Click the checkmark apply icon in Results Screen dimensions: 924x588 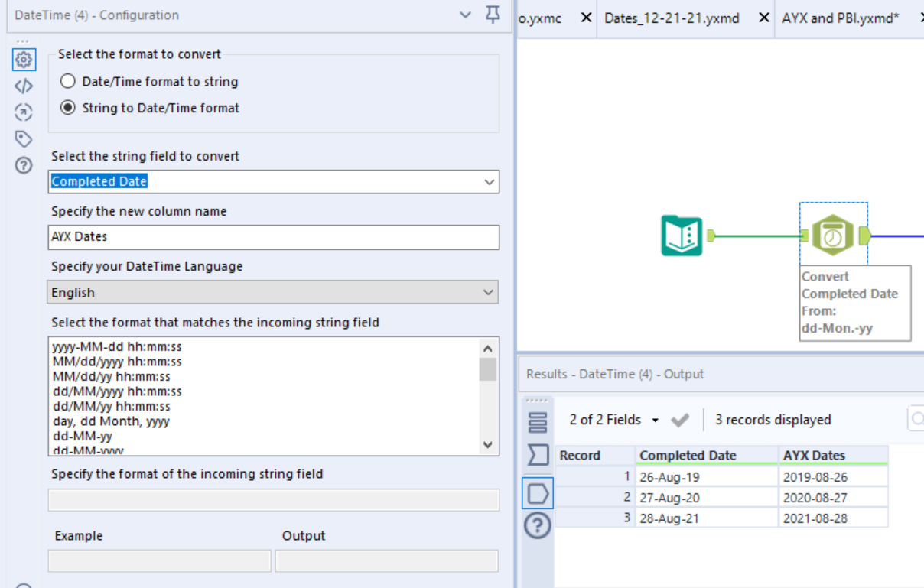[x=680, y=420]
